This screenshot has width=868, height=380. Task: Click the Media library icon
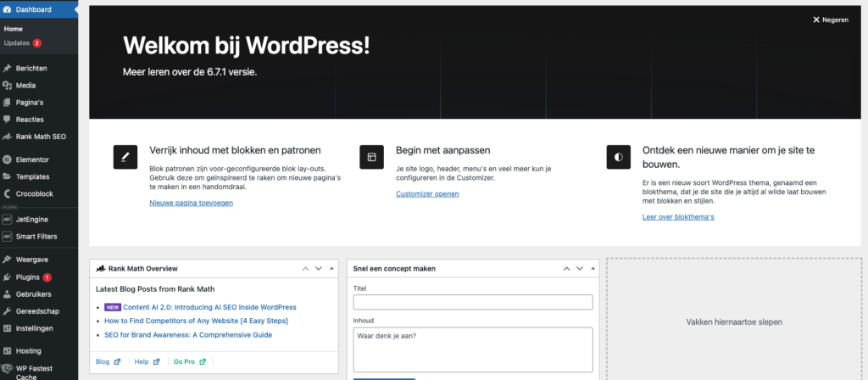coord(7,86)
